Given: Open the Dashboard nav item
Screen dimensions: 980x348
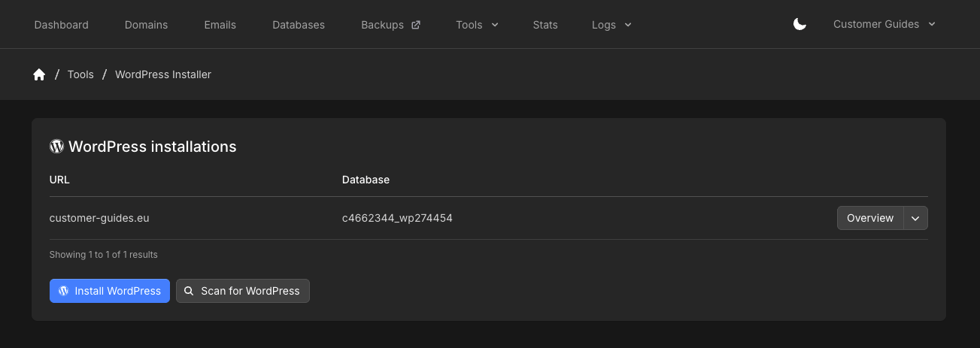Looking at the screenshot, I should coord(62,25).
